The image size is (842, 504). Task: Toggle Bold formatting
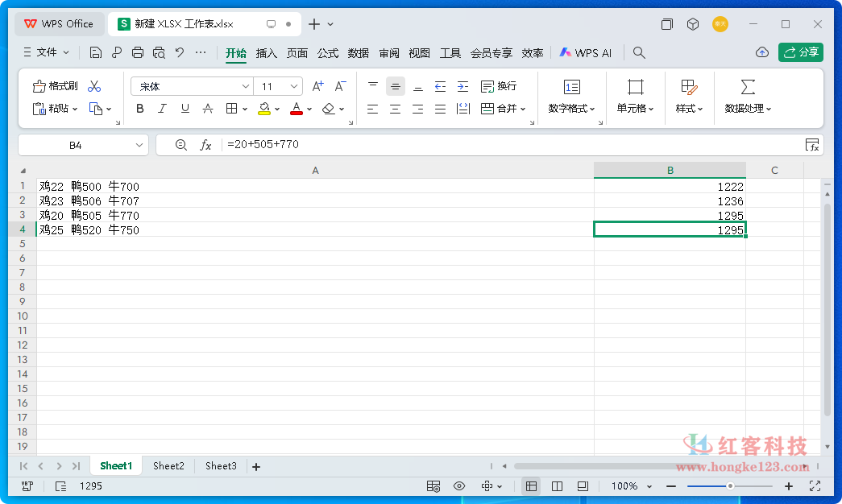pos(139,109)
